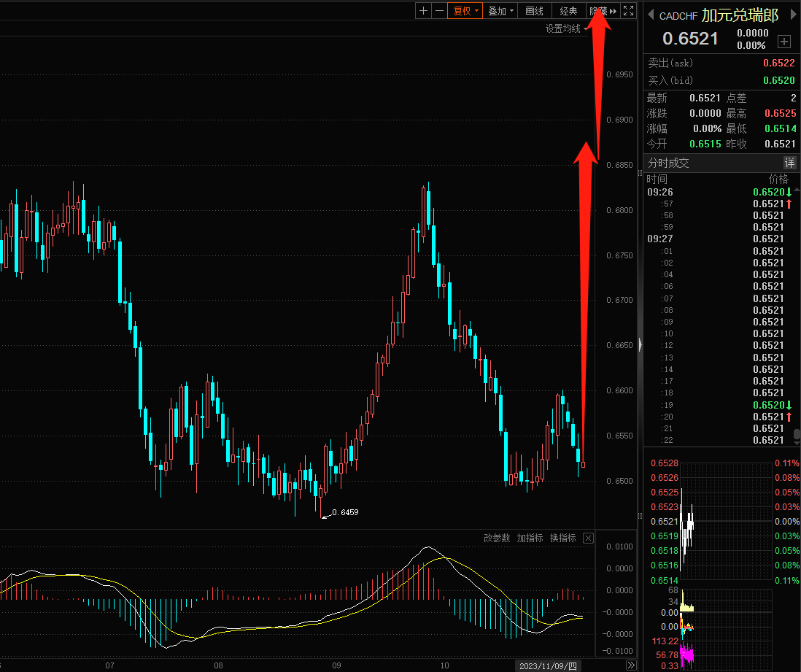The height and width of the screenshot is (672, 801).
Task: Toggle 隐藏 to hide side panel
Action: pyautogui.click(x=603, y=11)
